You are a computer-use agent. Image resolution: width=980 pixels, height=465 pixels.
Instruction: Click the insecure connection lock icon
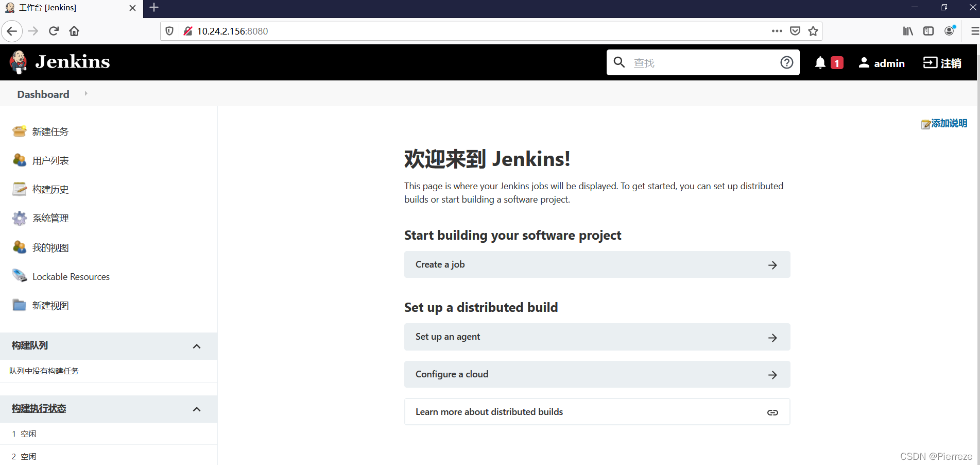pyautogui.click(x=188, y=31)
